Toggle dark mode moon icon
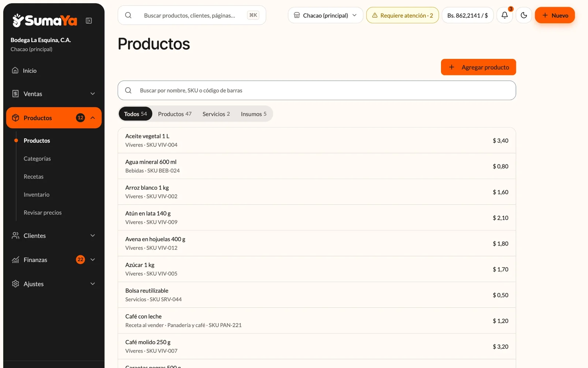 click(x=524, y=15)
